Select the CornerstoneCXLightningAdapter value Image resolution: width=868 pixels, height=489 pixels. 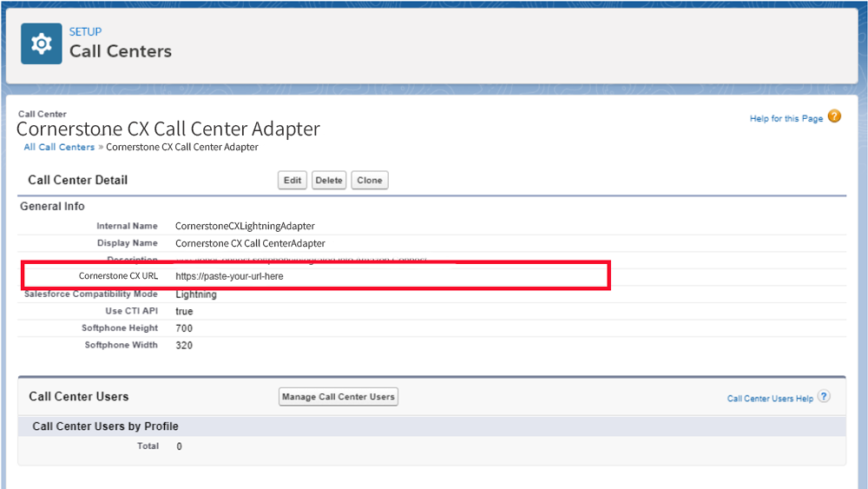(x=245, y=226)
